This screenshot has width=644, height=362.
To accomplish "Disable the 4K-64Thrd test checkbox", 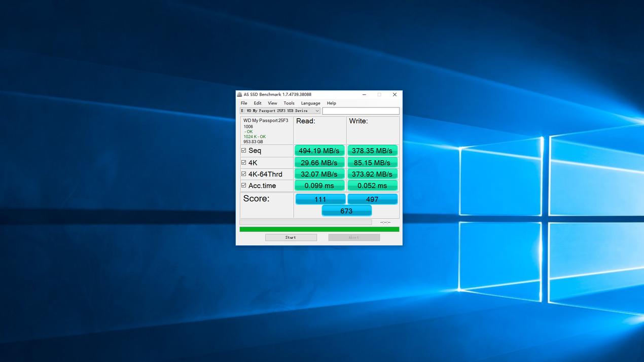I will point(244,174).
